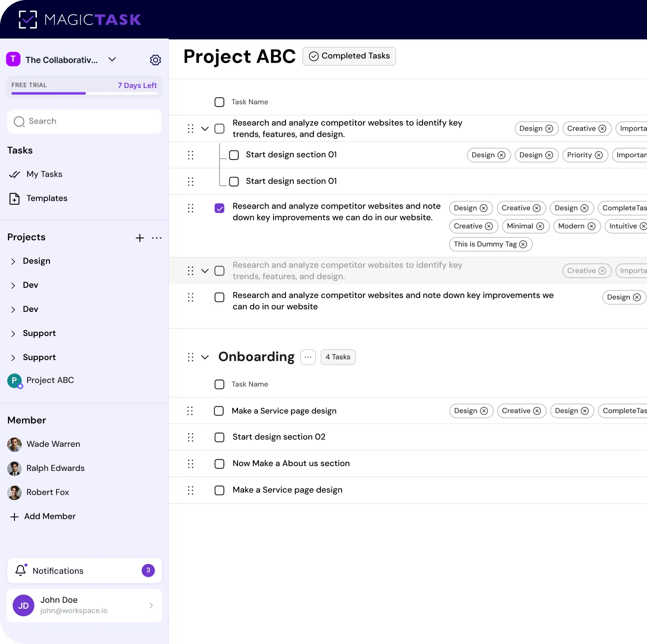This screenshot has height=644, width=647.
Task: Open the workspace switcher dropdown
Action: click(x=112, y=60)
